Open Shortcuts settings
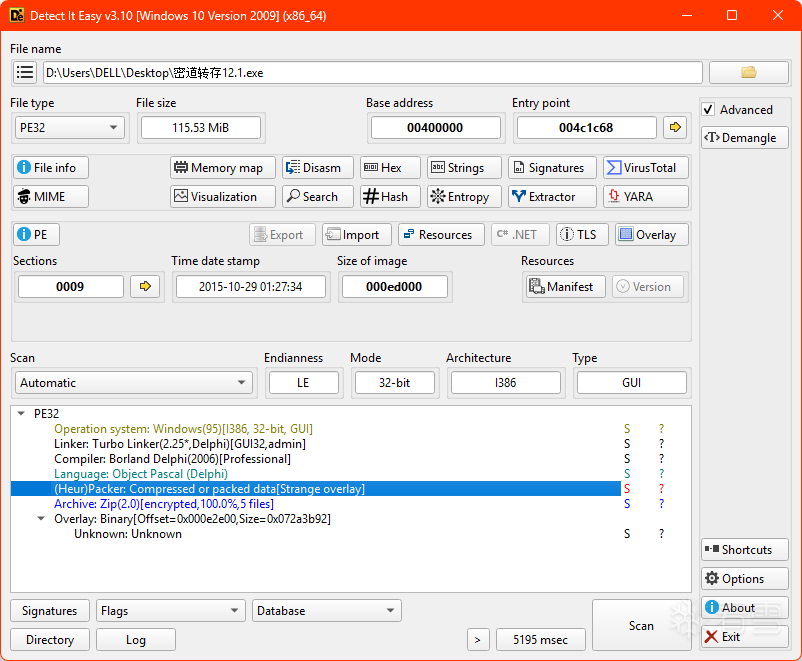Image resolution: width=802 pixels, height=661 pixels. click(745, 549)
